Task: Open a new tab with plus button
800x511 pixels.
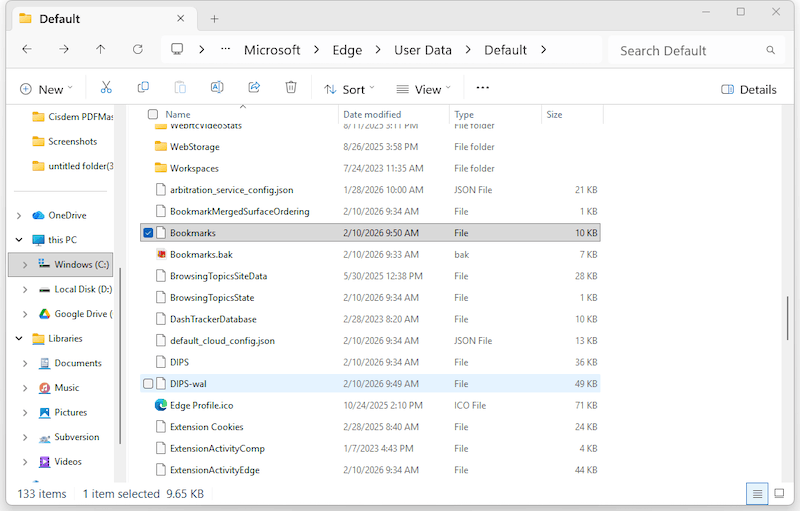Action: coord(214,18)
